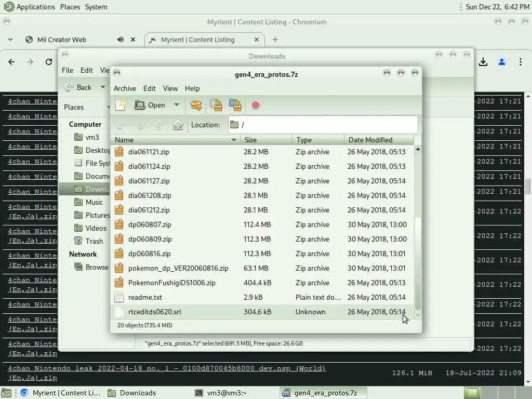Close the Myrient Content Listing tab
This screenshot has width=532, height=399.
[x=257, y=39]
